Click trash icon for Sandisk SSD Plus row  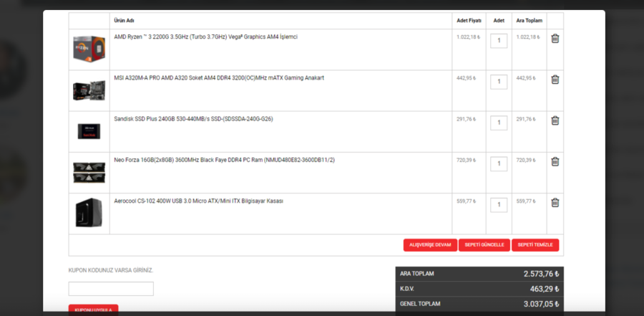555,121
